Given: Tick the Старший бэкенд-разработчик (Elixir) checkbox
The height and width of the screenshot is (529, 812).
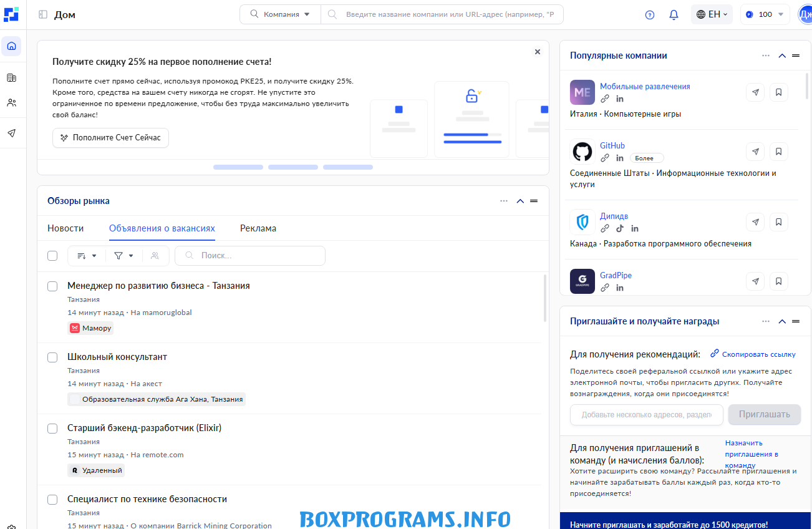Looking at the screenshot, I should click(53, 429).
